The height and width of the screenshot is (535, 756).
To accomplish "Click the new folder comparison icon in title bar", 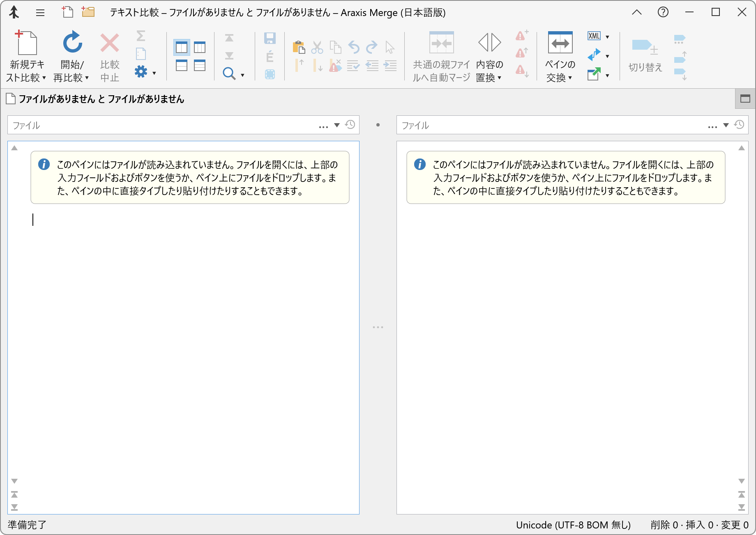I will [88, 12].
